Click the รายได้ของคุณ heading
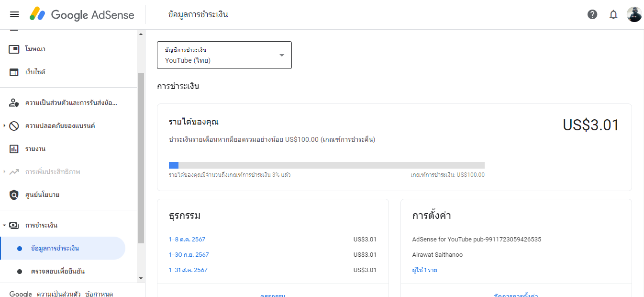This screenshot has height=297, width=644. pos(194,122)
